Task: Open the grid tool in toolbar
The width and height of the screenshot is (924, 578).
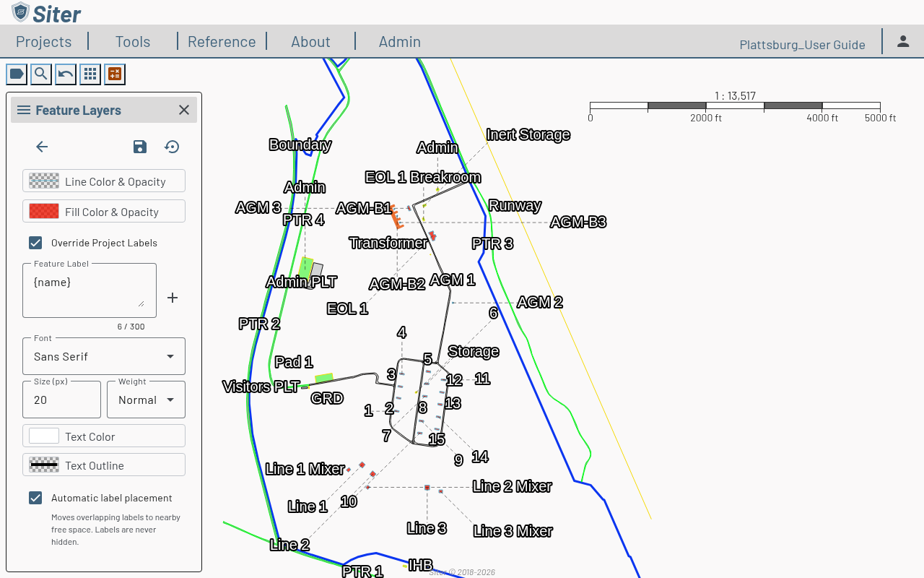Action: tap(90, 74)
